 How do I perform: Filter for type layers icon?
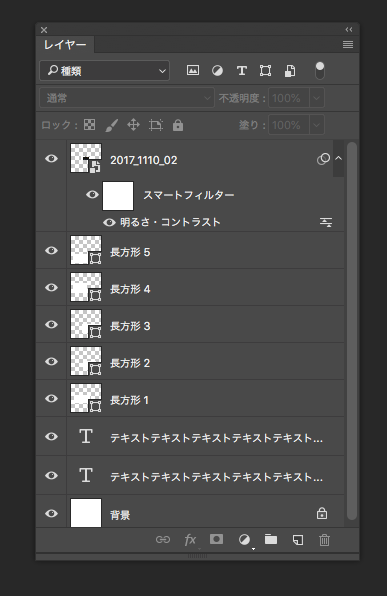tap(242, 70)
